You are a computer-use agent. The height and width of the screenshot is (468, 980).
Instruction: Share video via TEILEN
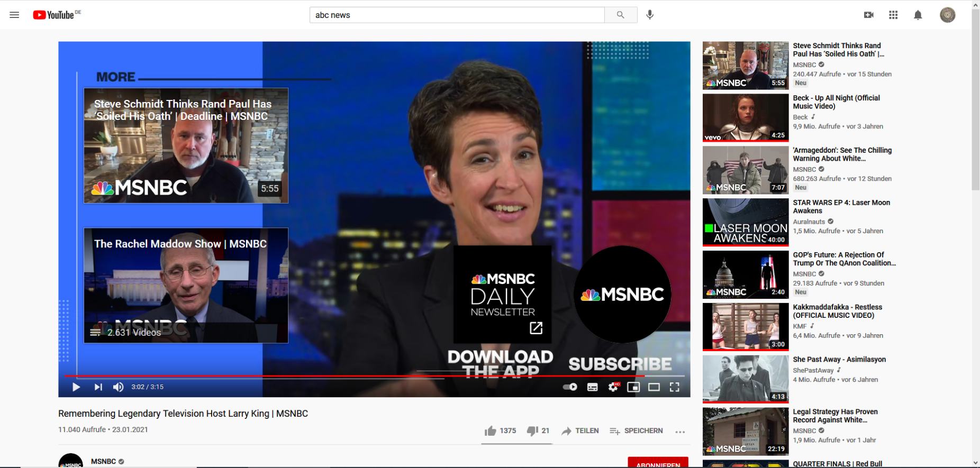pos(580,431)
